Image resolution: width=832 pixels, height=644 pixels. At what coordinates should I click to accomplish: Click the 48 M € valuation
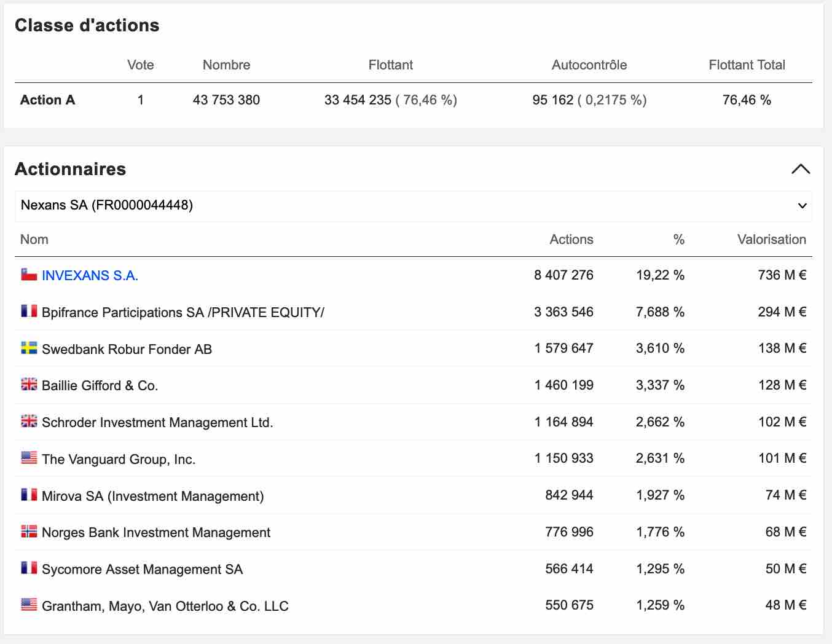click(x=785, y=605)
